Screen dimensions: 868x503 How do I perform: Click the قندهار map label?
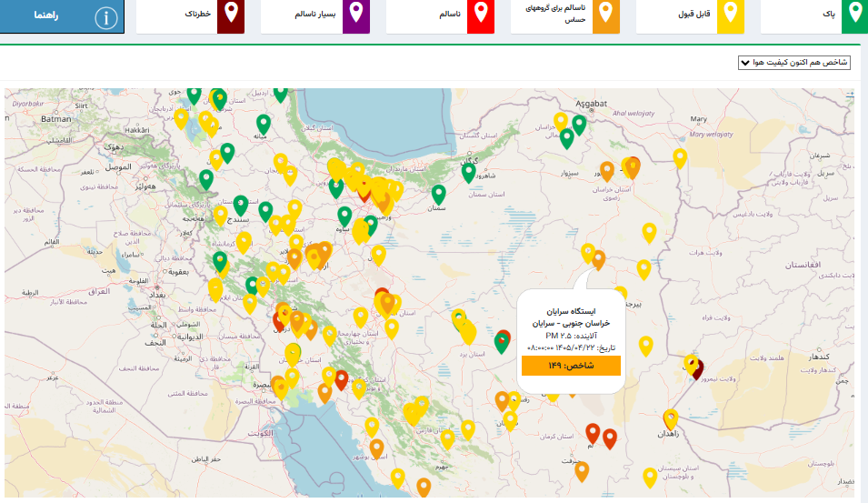coord(819,357)
